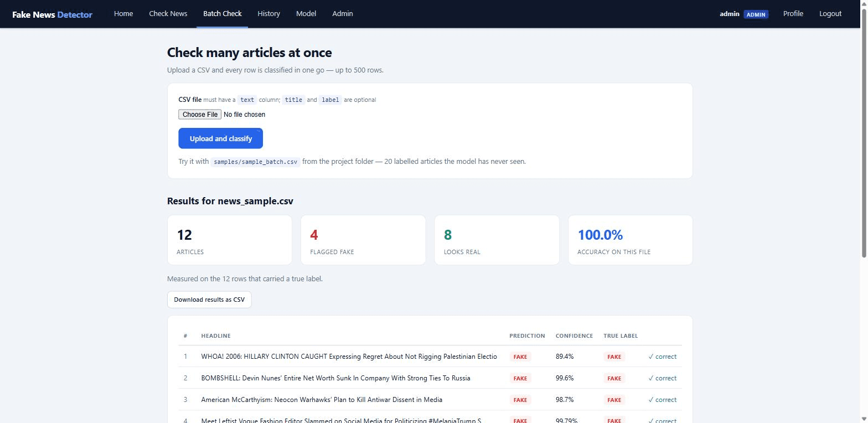Select the Leftist Vogue Fashion Editor headline

click(x=341, y=420)
